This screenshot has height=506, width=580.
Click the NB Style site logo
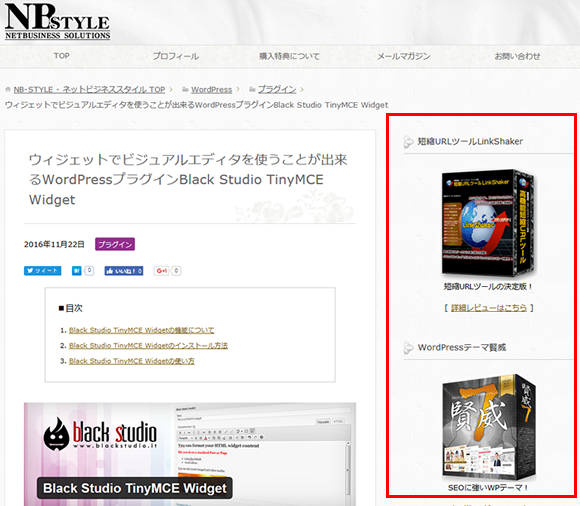pyautogui.click(x=57, y=21)
